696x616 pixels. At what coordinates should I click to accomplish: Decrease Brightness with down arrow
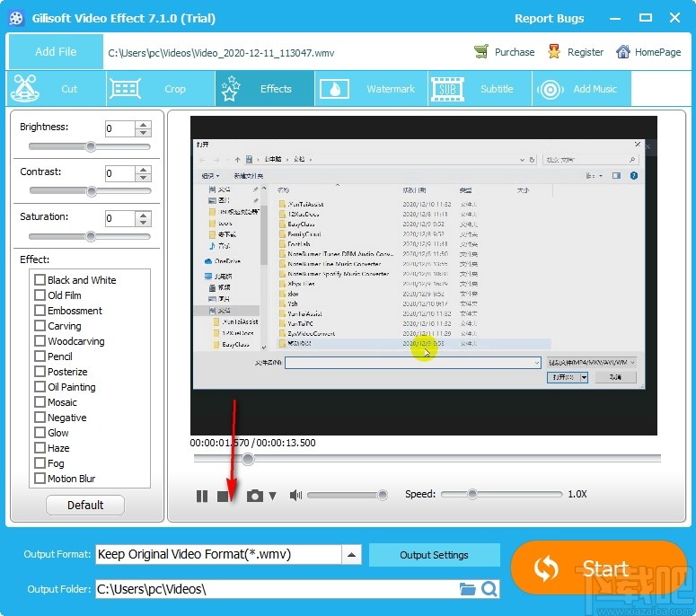pyautogui.click(x=144, y=133)
